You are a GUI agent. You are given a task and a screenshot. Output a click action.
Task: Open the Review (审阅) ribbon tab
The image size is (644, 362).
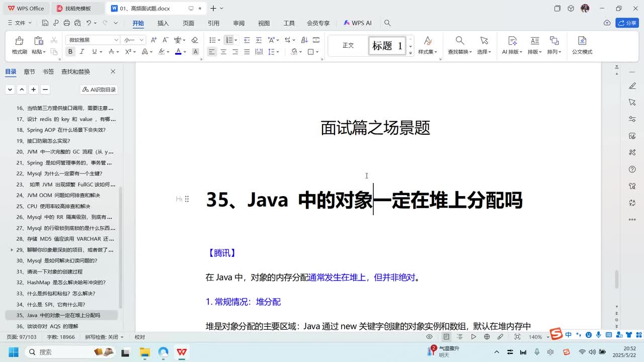click(x=238, y=23)
